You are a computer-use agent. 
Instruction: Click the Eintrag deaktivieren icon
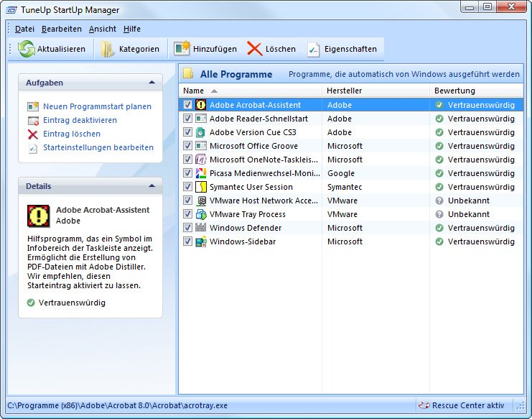coord(33,121)
